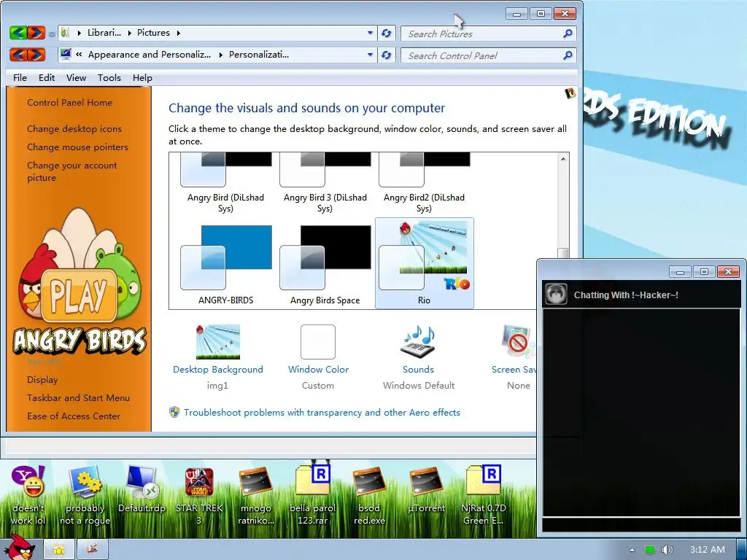Click the second pinned taskbar button
The height and width of the screenshot is (560, 747).
[93, 550]
